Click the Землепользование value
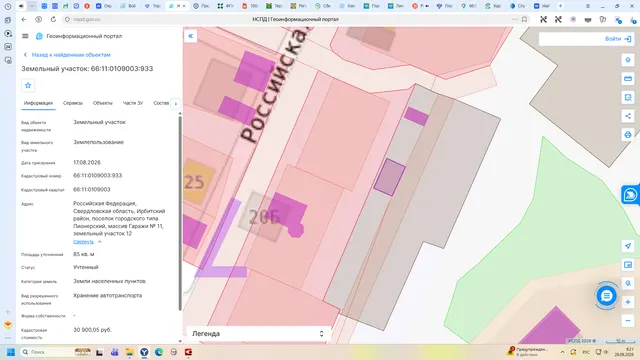This screenshot has height=360, width=640. click(98, 142)
